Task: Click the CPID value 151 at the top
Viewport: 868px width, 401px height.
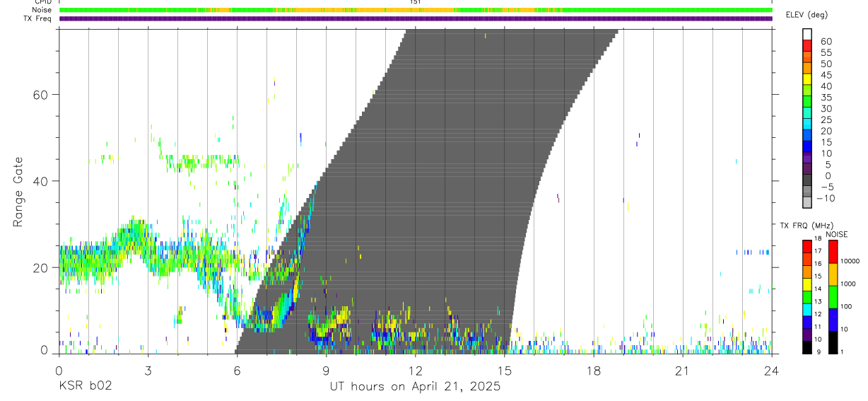Action: [415, 2]
